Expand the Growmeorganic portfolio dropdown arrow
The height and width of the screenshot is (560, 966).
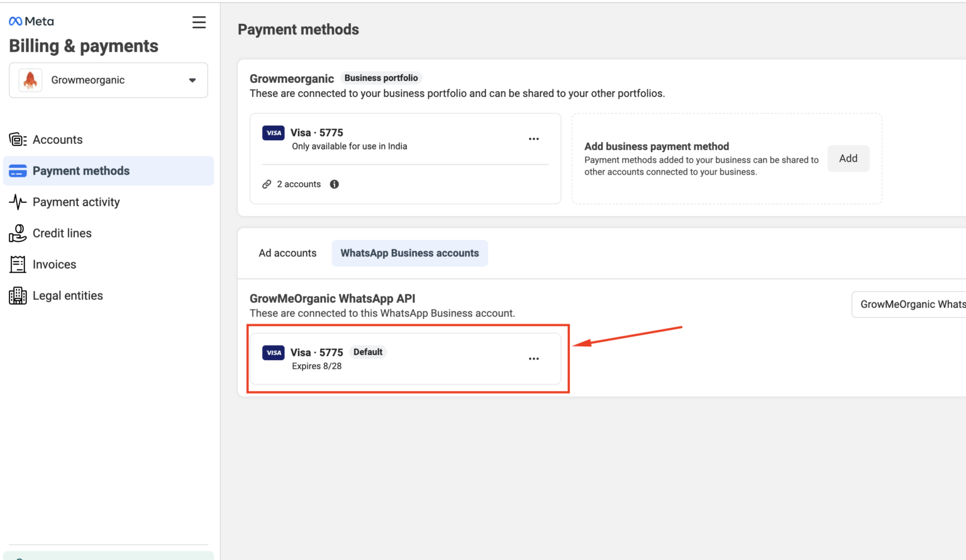(x=192, y=80)
